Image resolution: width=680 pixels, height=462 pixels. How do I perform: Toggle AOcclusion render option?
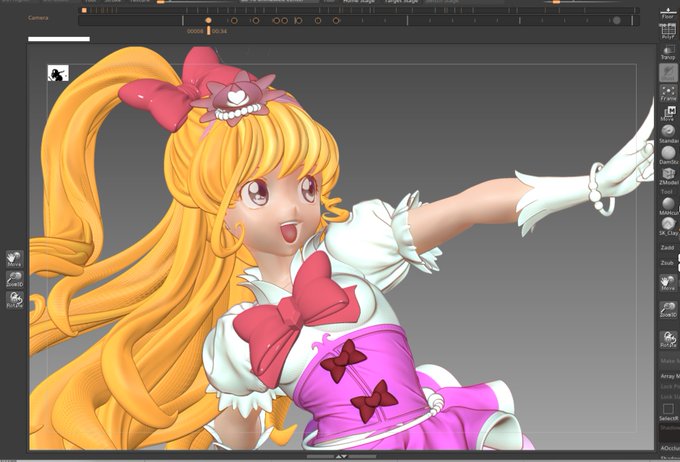click(670, 448)
